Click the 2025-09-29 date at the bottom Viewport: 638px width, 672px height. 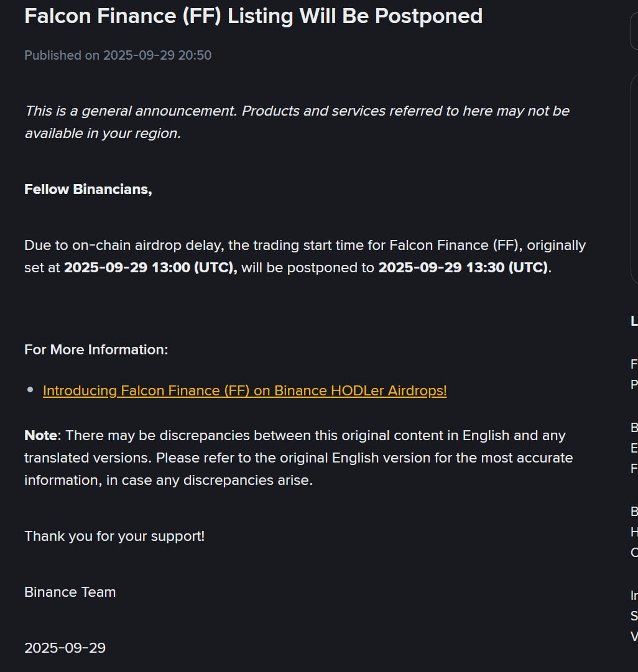[x=65, y=648]
